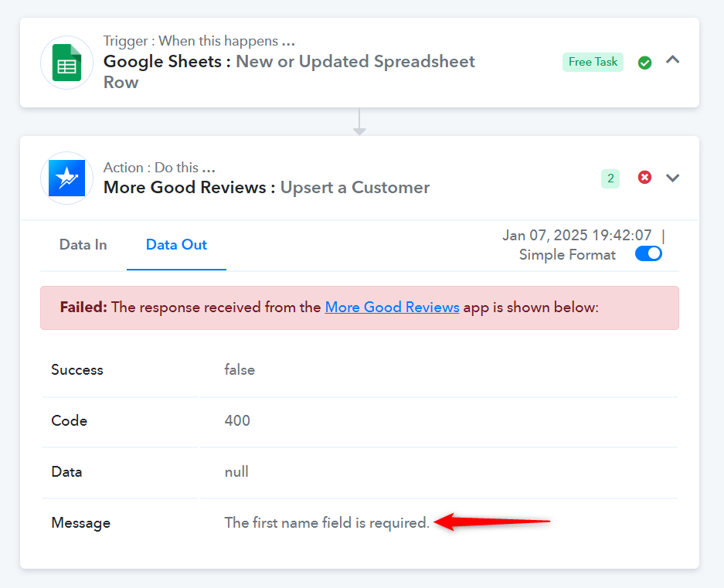The width and height of the screenshot is (724, 588).
Task: Click the 400 code value
Action: [x=237, y=420]
